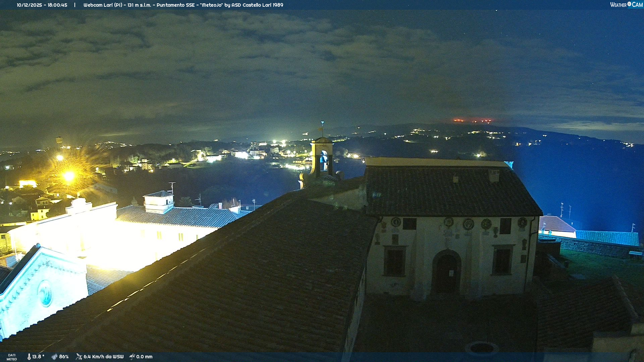This screenshot has height=362, width=644.
Task: Click the small white triangle marker near top
Action: [x=496, y=11]
